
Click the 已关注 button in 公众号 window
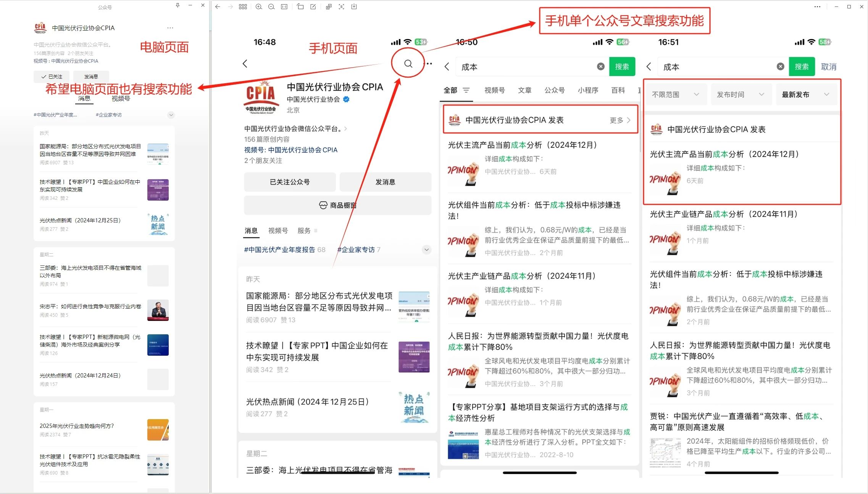pos(52,76)
